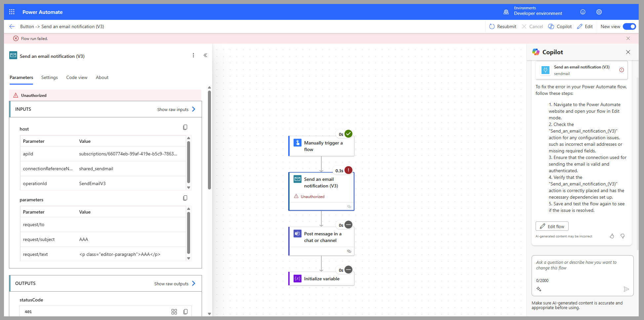
Task: Click the manual trigger icon on the Manually trigger a flow card
Action: (298, 143)
